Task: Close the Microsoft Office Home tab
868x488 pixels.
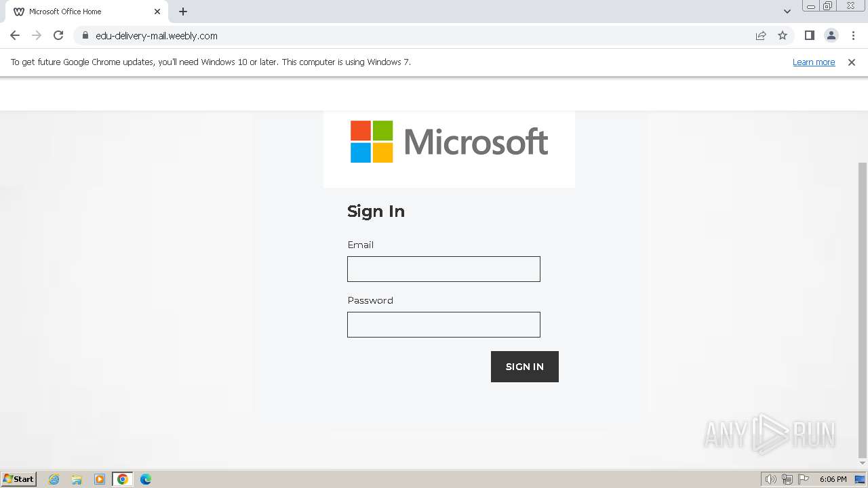Action: coord(157,12)
